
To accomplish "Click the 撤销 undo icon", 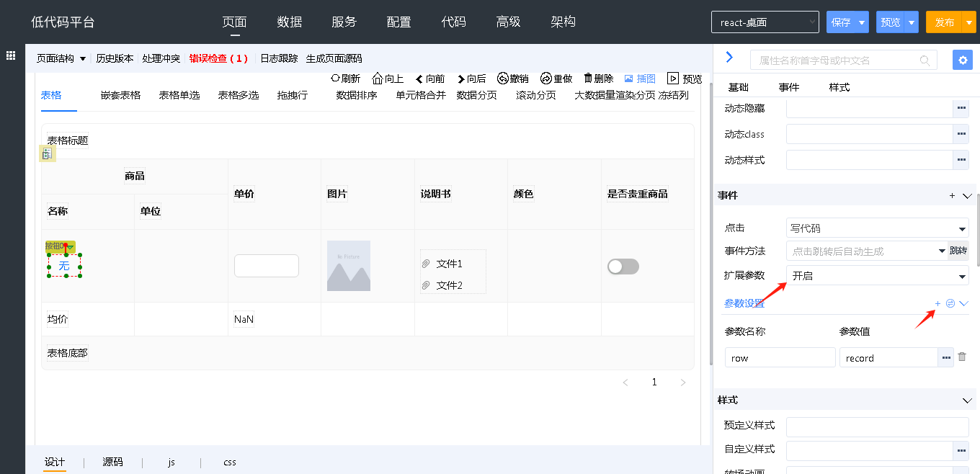I will click(x=503, y=79).
